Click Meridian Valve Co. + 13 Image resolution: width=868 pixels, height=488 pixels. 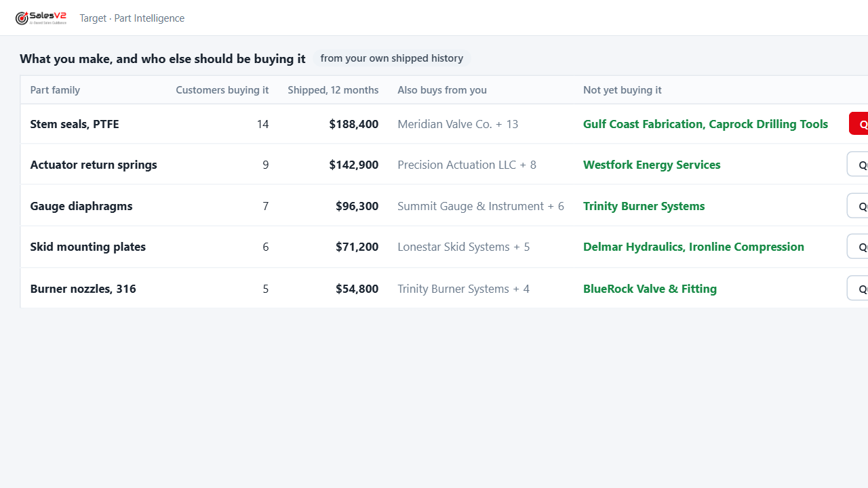pyautogui.click(x=458, y=124)
